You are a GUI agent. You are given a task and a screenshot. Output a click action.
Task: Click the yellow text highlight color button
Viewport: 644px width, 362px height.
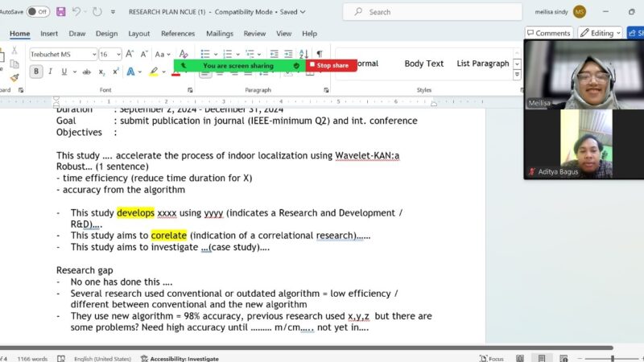(153, 72)
